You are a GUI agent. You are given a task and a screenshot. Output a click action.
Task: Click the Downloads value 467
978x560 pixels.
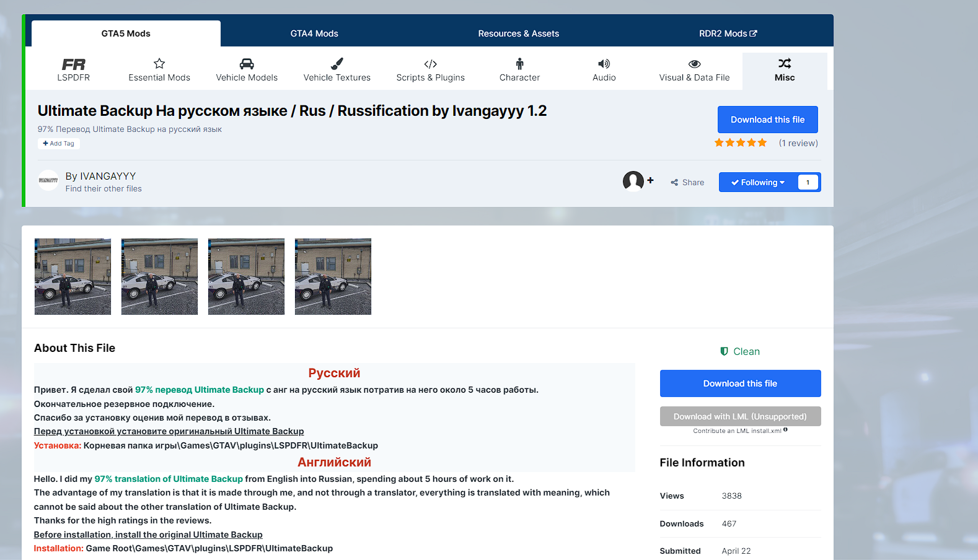tap(729, 523)
